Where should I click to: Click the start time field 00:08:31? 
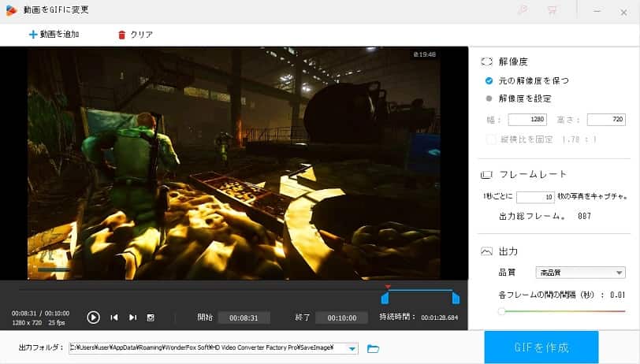point(244,318)
